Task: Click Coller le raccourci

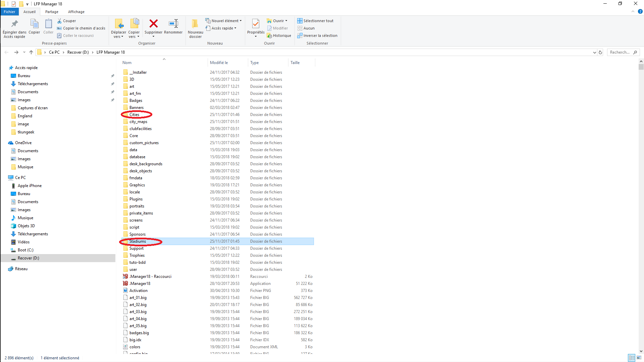Action: [x=75, y=36]
